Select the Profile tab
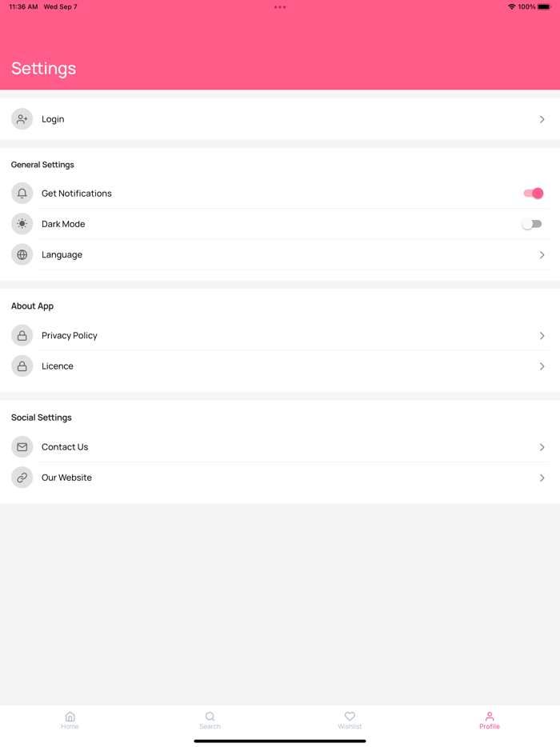This screenshot has height=747, width=560. [x=490, y=720]
